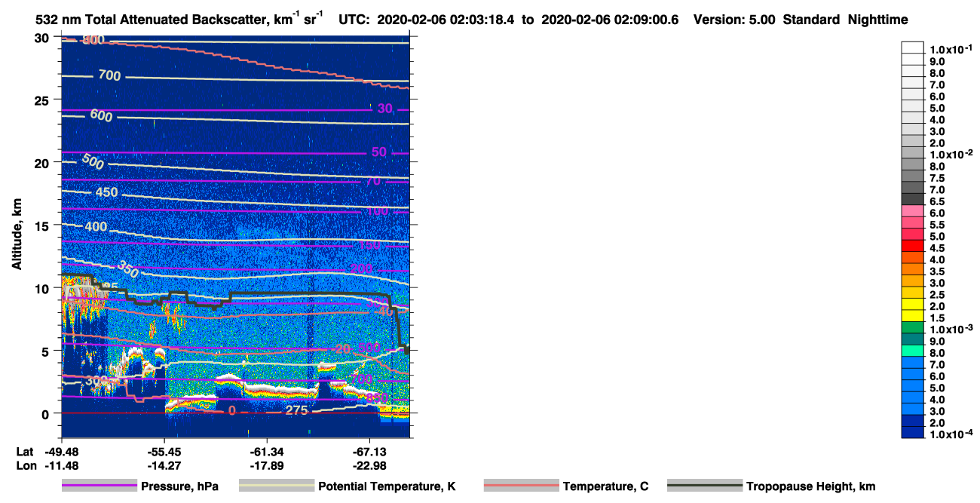
Task: Click the Pressure, hPa legend label
Action: pos(179,486)
